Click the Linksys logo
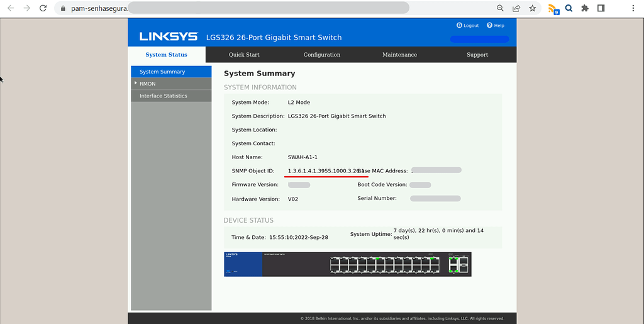Viewport: 644px width, 324px height. click(x=169, y=36)
